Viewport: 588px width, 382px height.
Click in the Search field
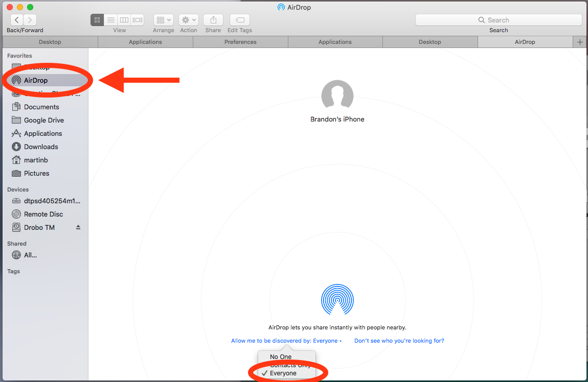(499, 20)
